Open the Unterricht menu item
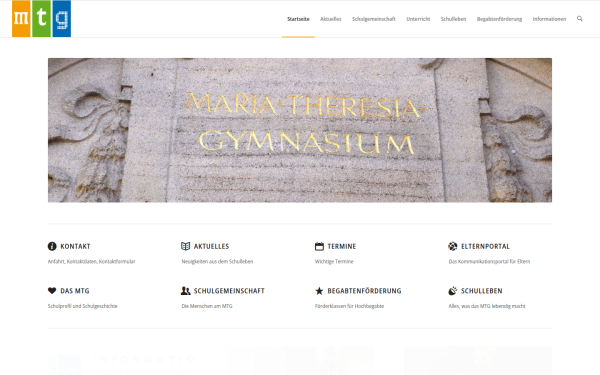This screenshot has width=600, height=375. pos(418,19)
